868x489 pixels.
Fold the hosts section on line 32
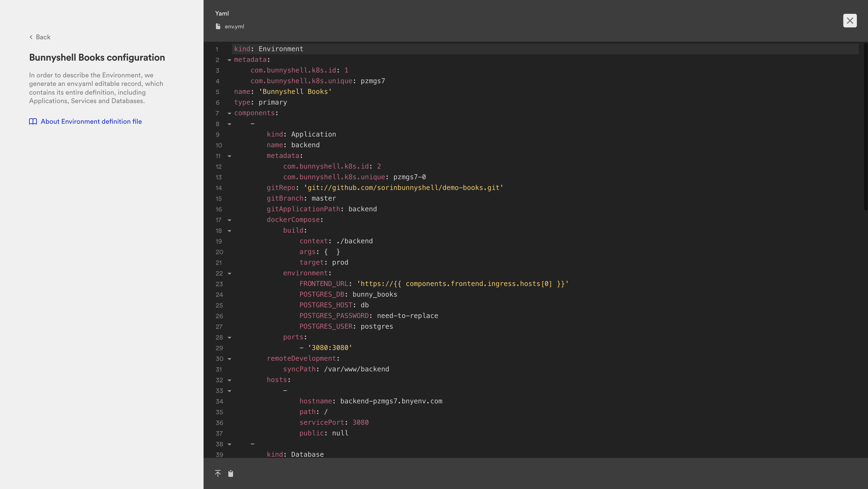tap(229, 380)
